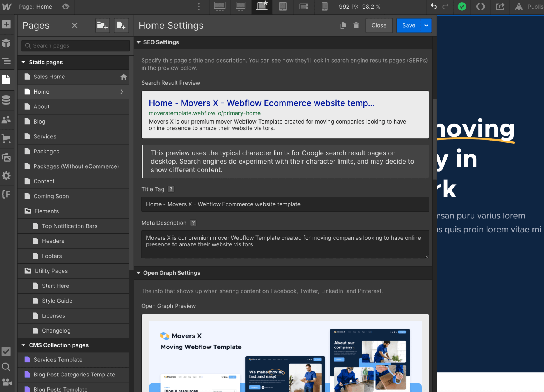This screenshot has width=544, height=392.
Task: Toggle preview mode with the eye icon
Action: point(65,7)
